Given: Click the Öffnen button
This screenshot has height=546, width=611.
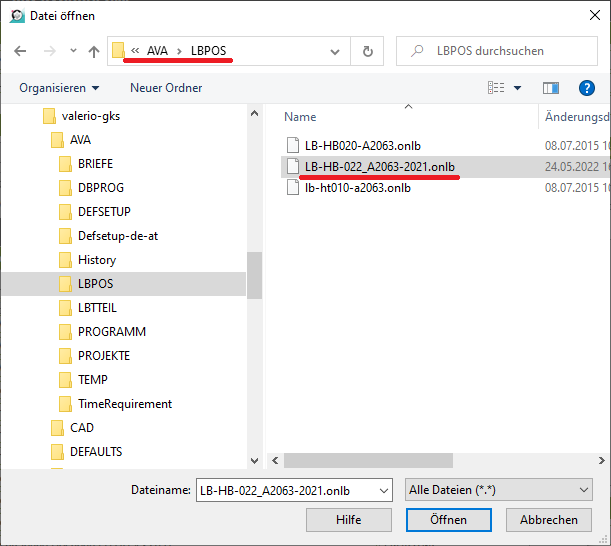Looking at the screenshot, I should tap(448, 520).
